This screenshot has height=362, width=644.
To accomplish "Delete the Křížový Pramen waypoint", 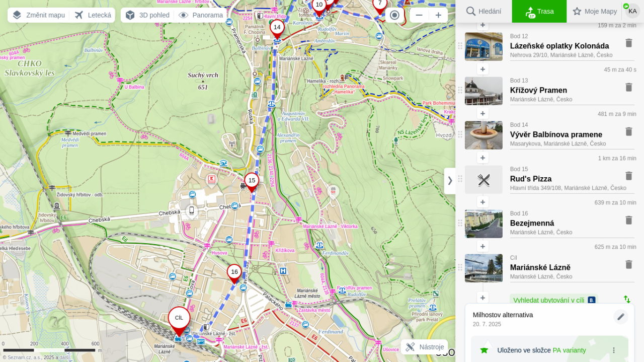I will (x=628, y=87).
